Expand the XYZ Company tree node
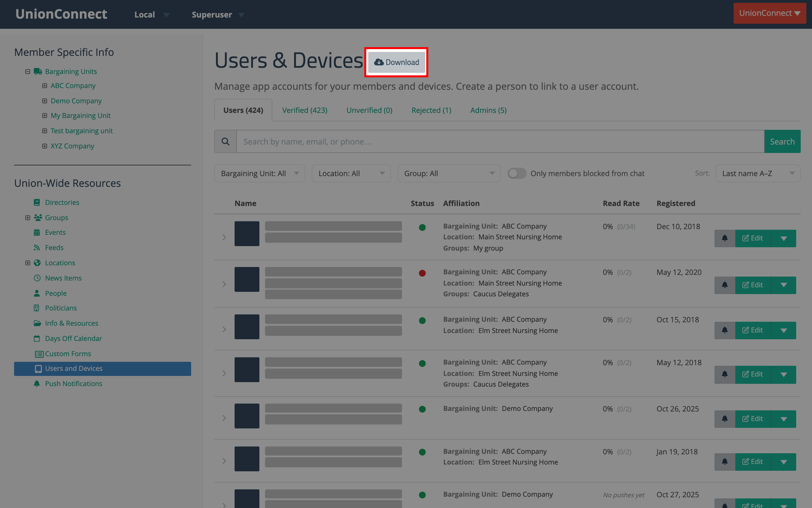 (x=45, y=146)
